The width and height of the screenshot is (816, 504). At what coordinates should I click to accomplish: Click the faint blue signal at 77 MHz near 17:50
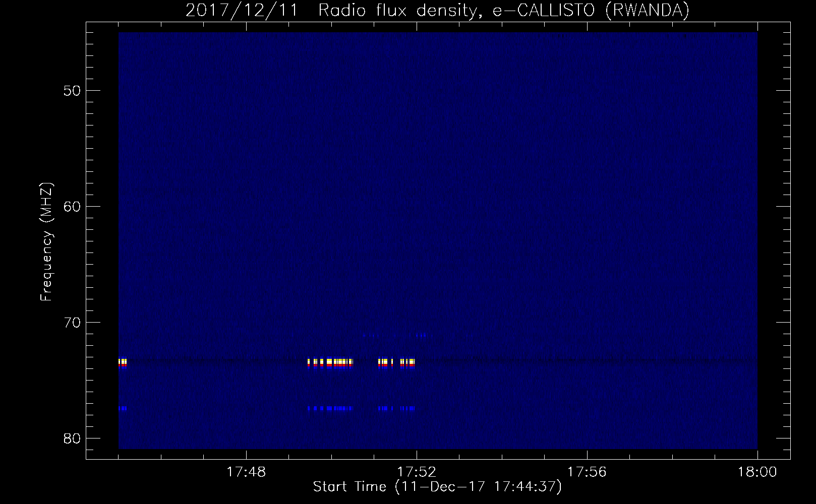pyautogui.click(x=330, y=408)
